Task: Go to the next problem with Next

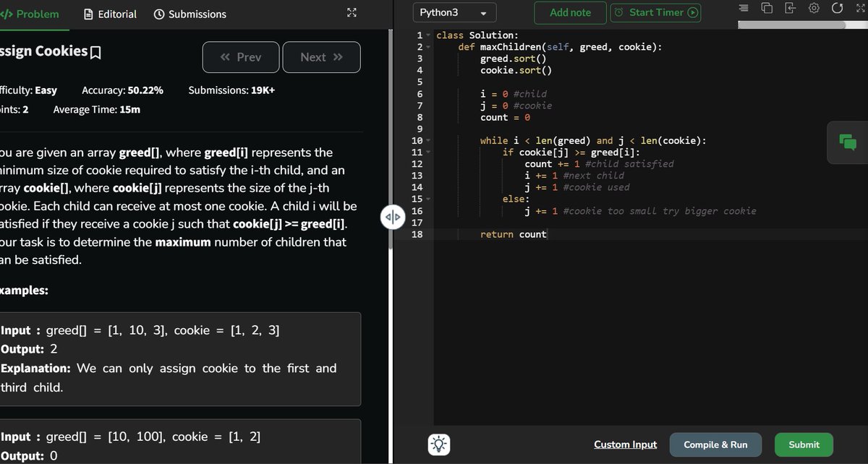Action: tap(321, 57)
